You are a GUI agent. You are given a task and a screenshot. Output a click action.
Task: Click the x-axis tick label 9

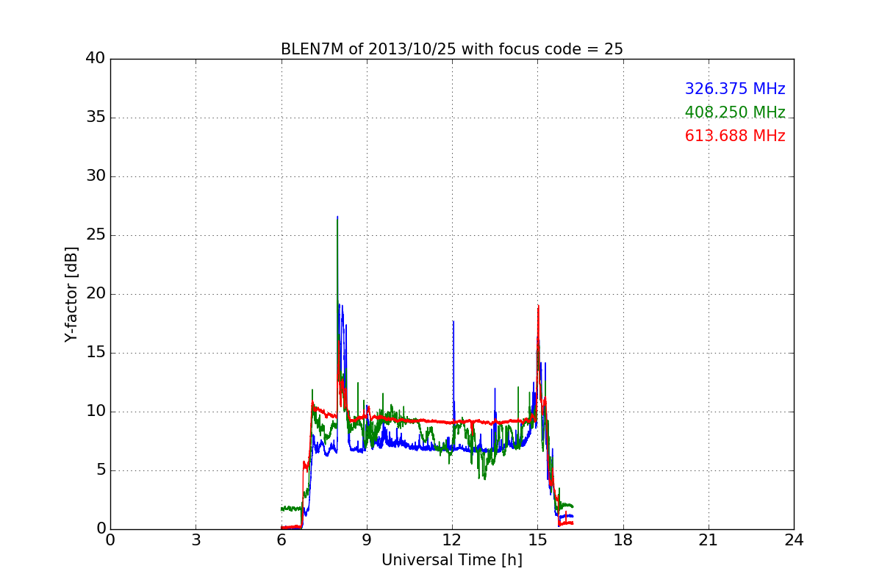[367, 539]
